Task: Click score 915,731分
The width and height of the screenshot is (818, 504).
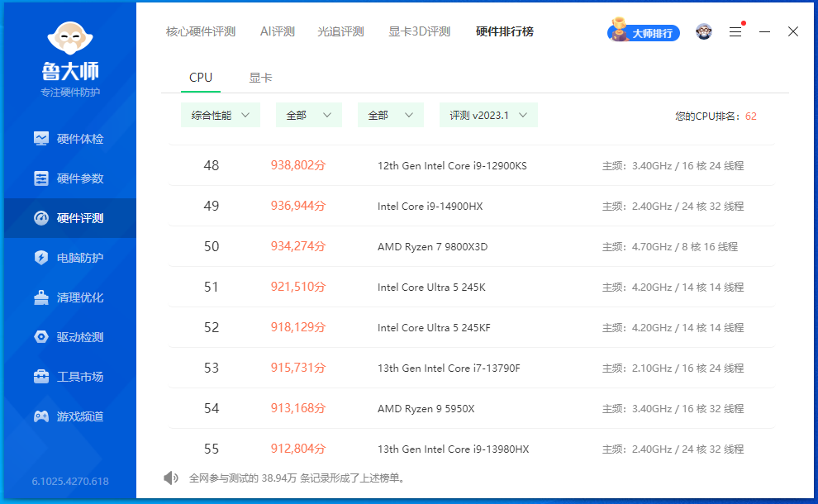Action: 298,368
